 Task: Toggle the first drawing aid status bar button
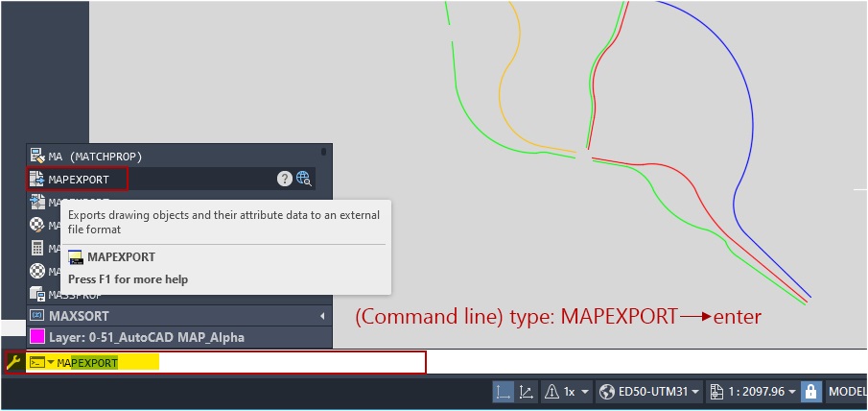pos(503,392)
